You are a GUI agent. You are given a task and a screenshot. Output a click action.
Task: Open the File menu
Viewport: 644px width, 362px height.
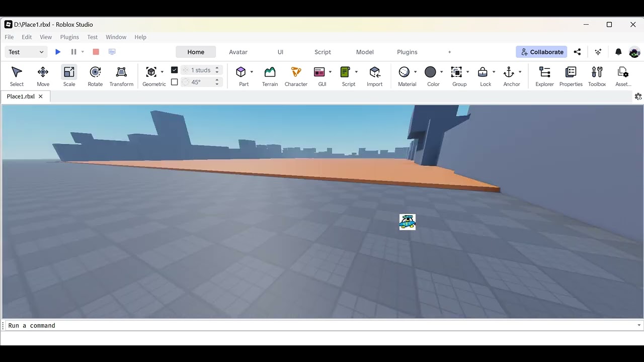(9, 37)
